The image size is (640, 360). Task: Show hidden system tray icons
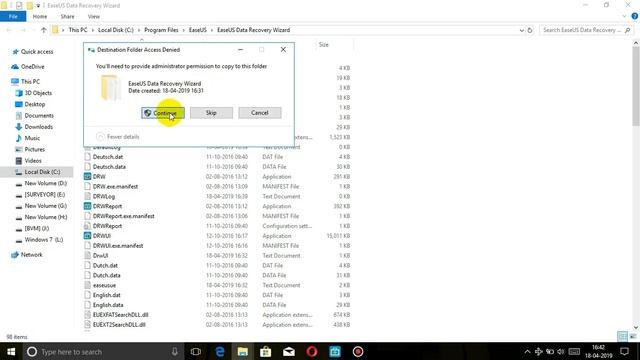pos(527,352)
